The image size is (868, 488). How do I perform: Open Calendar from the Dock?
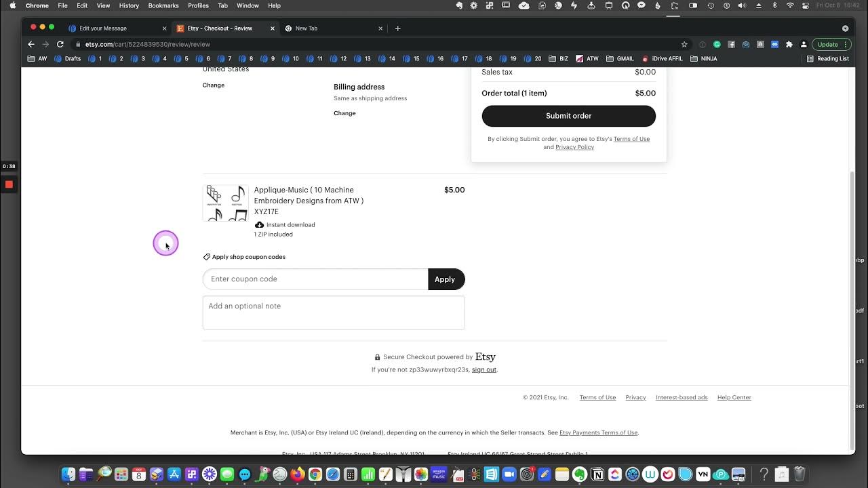pyautogui.click(x=139, y=474)
